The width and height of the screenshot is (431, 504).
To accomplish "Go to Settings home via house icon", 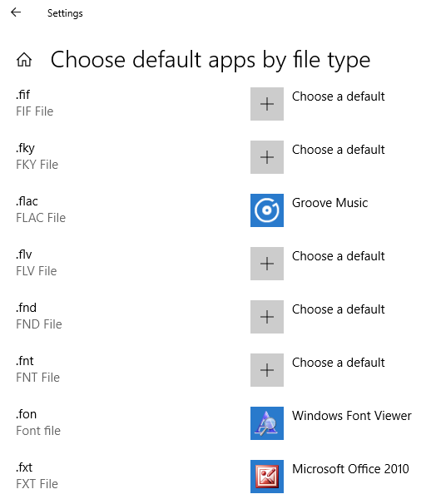I will 24,60.
